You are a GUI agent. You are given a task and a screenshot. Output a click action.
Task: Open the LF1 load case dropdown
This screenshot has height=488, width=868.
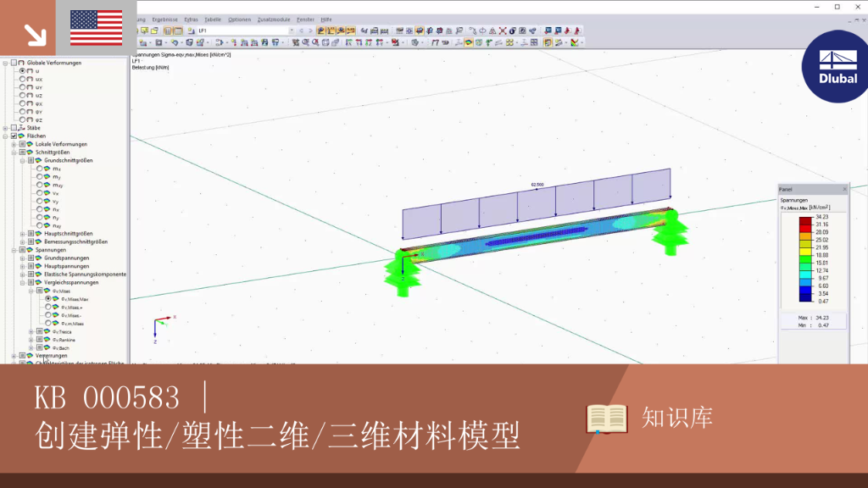[292, 31]
